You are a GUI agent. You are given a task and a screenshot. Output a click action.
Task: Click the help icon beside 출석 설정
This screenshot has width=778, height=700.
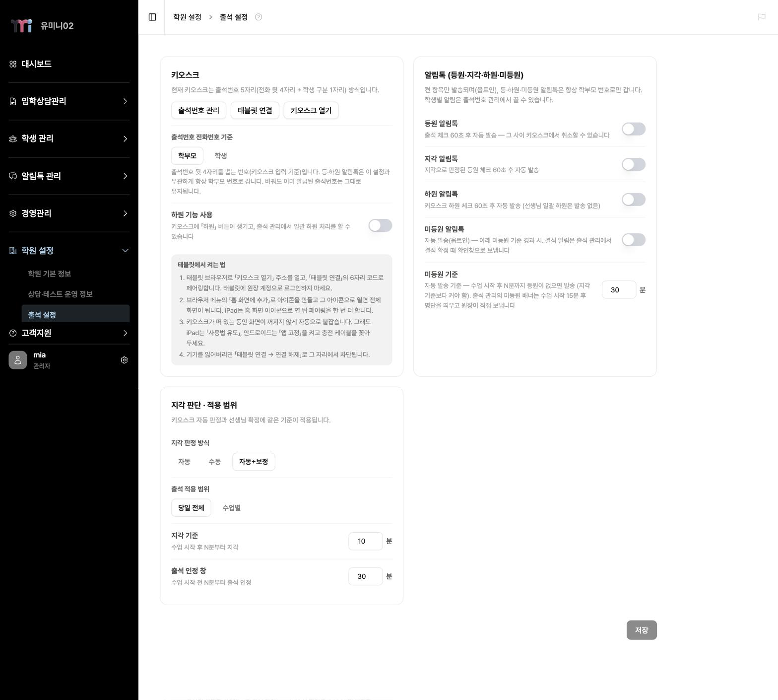(x=259, y=17)
